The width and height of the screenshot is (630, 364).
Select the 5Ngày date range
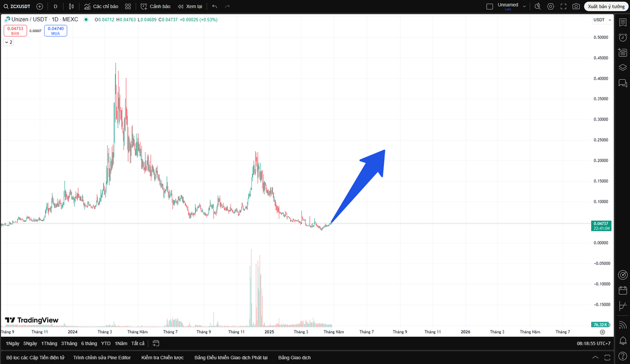click(x=30, y=344)
